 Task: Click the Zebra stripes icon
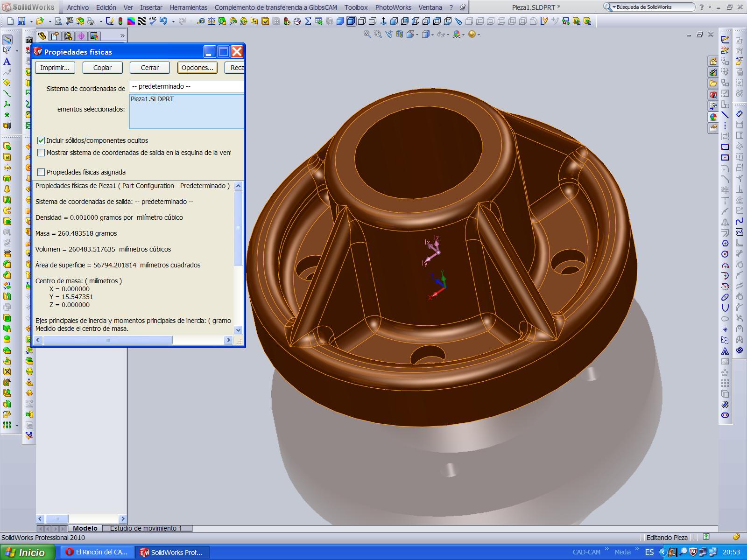pyautogui.click(x=142, y=21)
